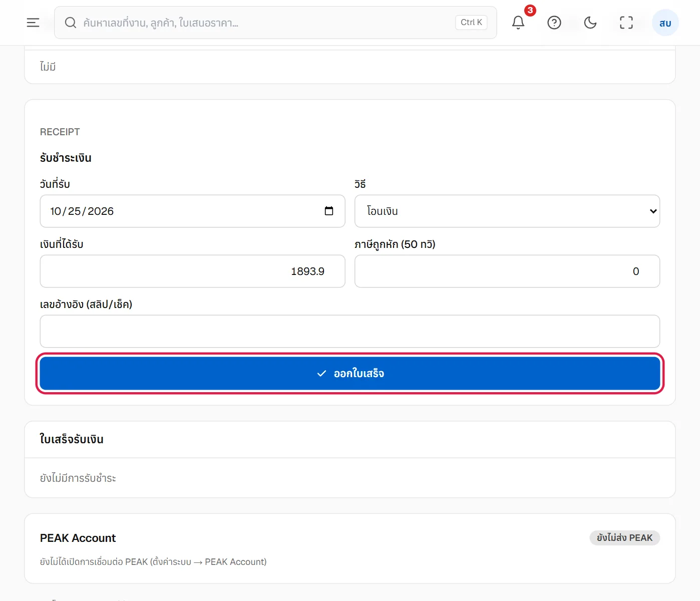This screenshot has width=700, height=601.
Task: Click the search magnifier icon
Action: (71, 23)
